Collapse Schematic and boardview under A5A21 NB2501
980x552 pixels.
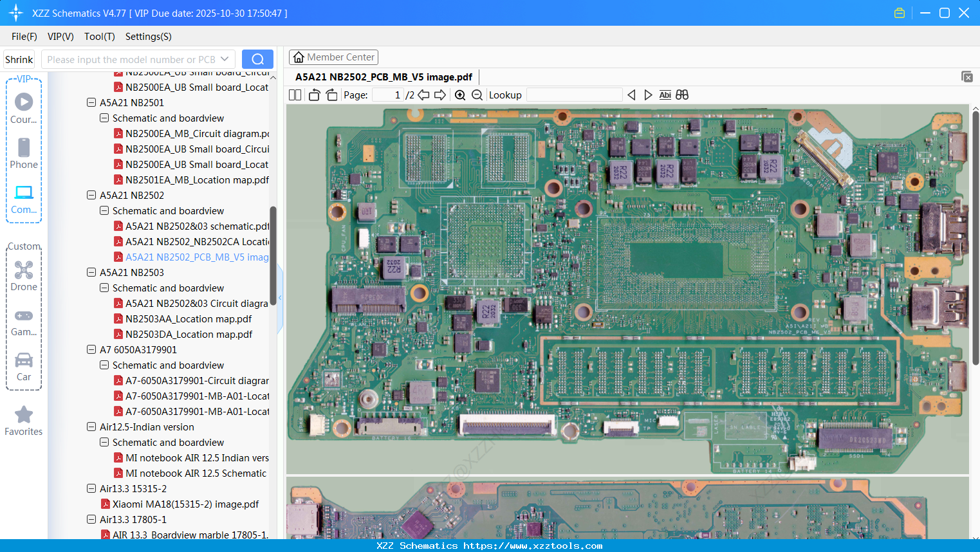point(104,118)
